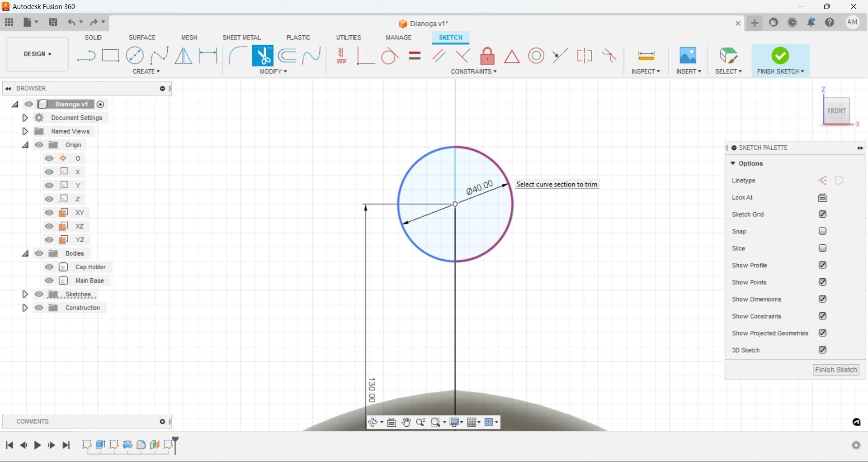This screenshot has height=462, width=868.
Task: Toggle the Show Profile checkbox
Action: 822,265
